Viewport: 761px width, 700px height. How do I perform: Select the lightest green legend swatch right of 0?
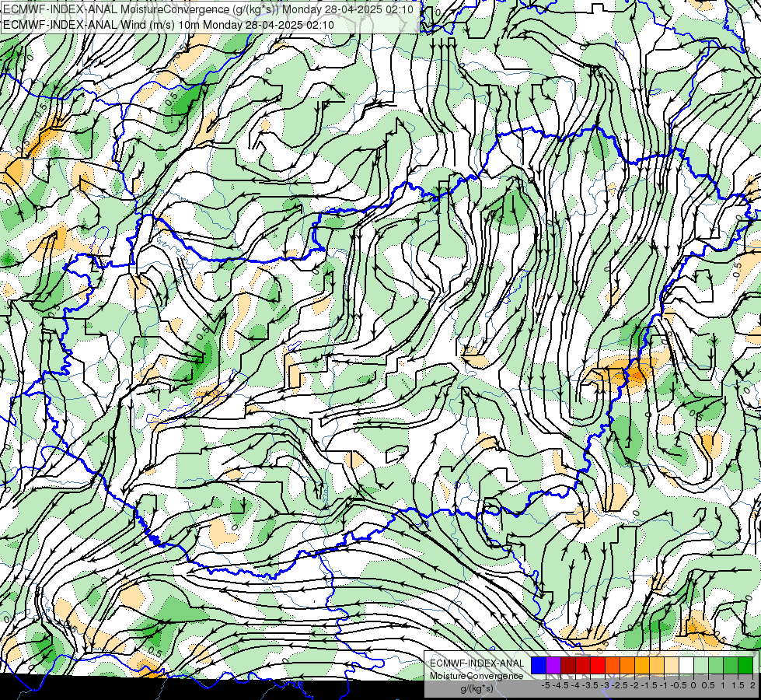click(701, 666)
